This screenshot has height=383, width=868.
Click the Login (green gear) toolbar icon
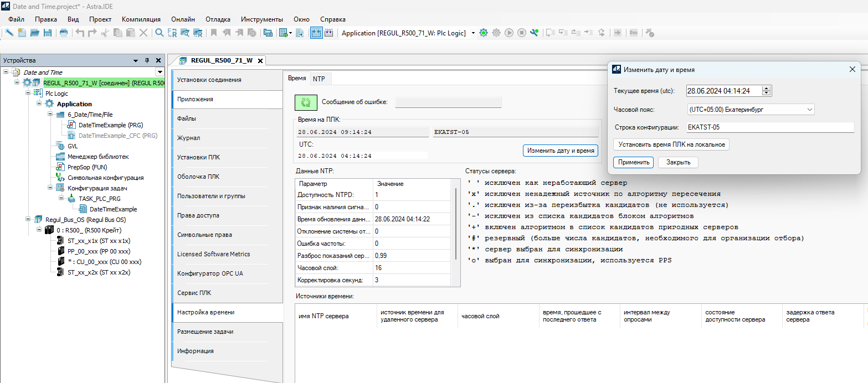pyautogui.click(x=484, y=33)
